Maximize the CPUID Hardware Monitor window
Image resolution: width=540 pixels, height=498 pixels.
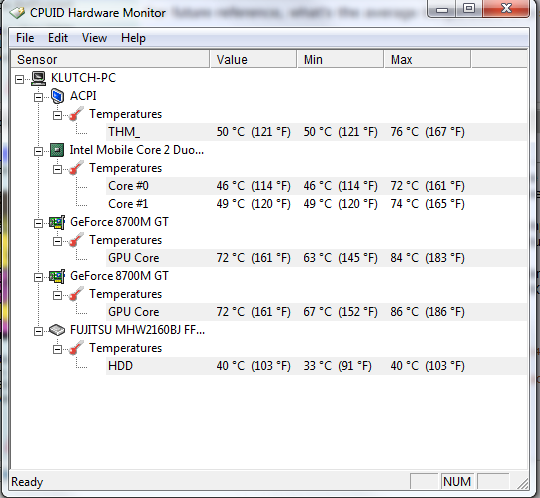pyautogui.click(x=469, y=9)
